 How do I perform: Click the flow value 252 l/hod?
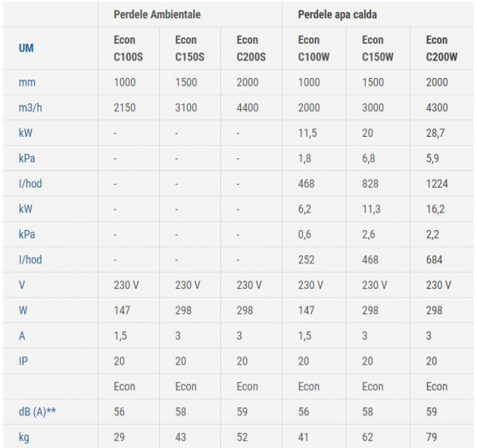pyautogui.click(x=306, y=259)
